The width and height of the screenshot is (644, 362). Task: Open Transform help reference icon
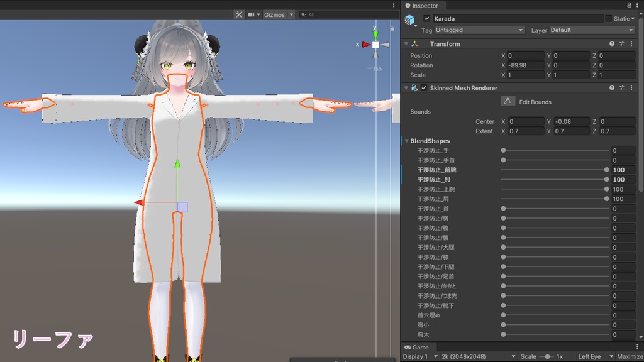[x=612, y=44]
